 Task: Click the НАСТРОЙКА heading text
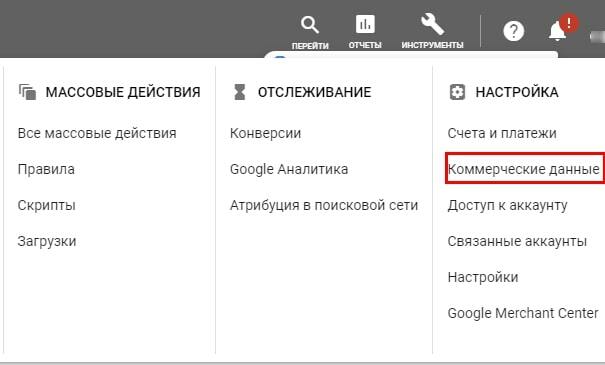tap(517, 92)
